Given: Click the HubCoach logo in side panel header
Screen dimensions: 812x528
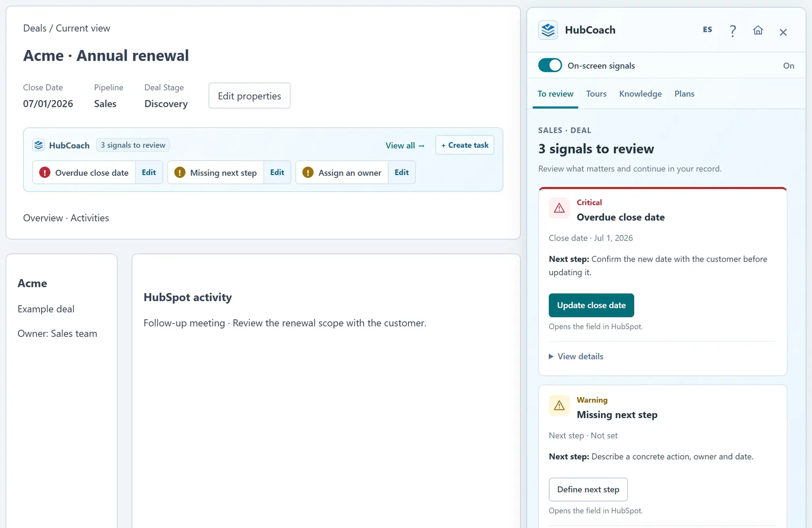Looking at the screenshot, I should (548, 30).
